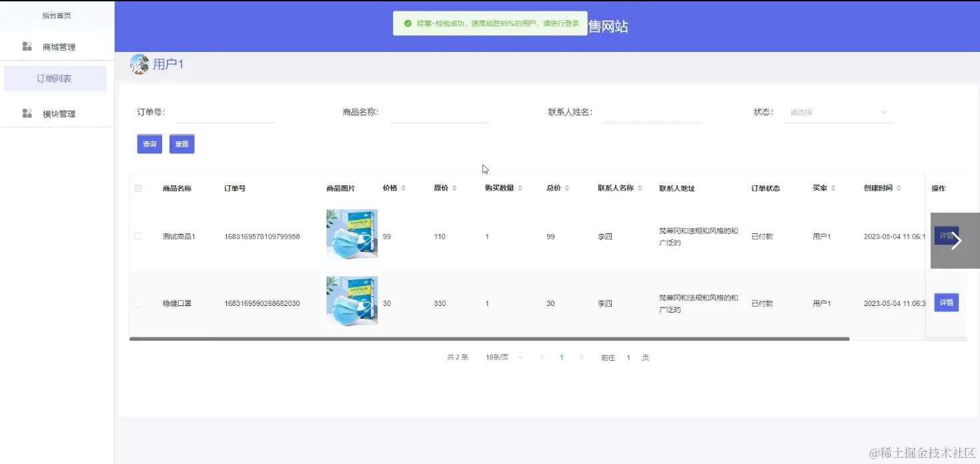Image resolution: width=980 pixels, height=464 pixels.
Task: Go to previous page arrow
Action: pos(542,357)
